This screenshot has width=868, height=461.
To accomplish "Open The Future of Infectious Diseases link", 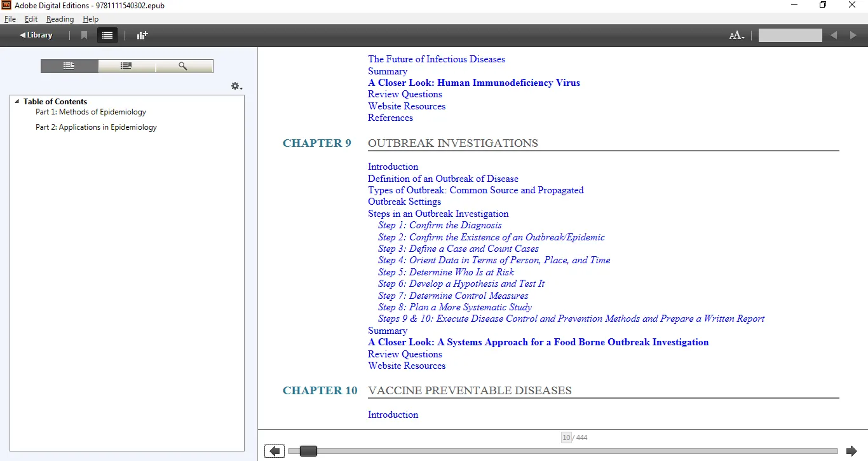I will pyautogui.click(x=437, y=59).
